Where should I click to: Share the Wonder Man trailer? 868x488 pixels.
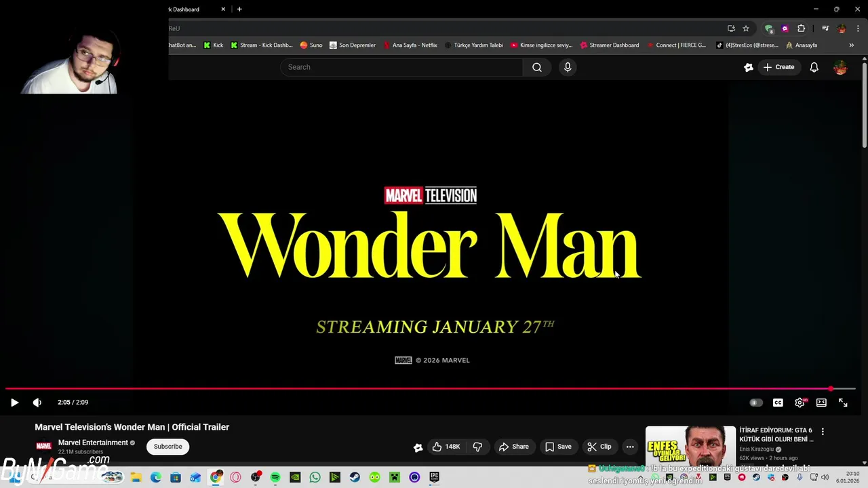(x=513, y=447)
